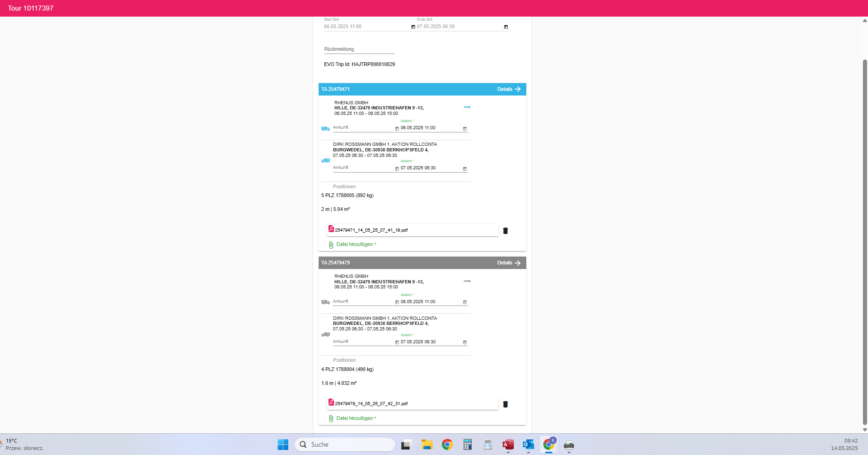Open Details for TA 25479479
Screen dimensions: 868x455
(509, 263)
